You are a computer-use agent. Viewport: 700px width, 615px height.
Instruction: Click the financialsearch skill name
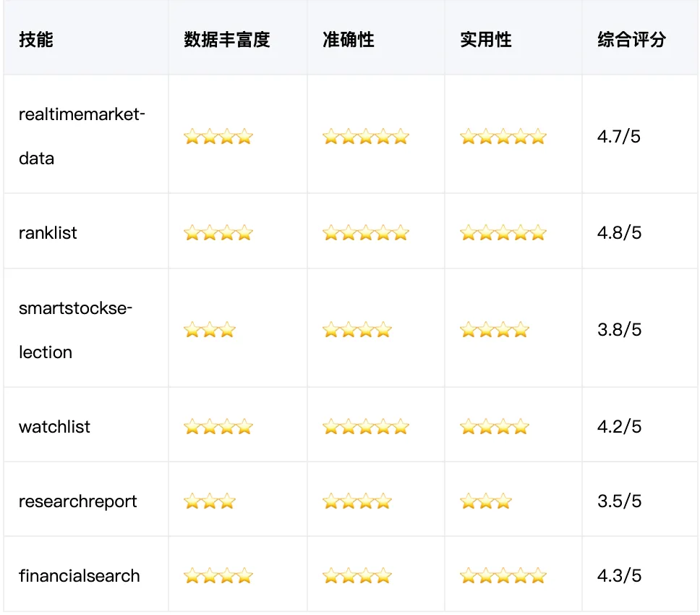(x=80, y=576)
